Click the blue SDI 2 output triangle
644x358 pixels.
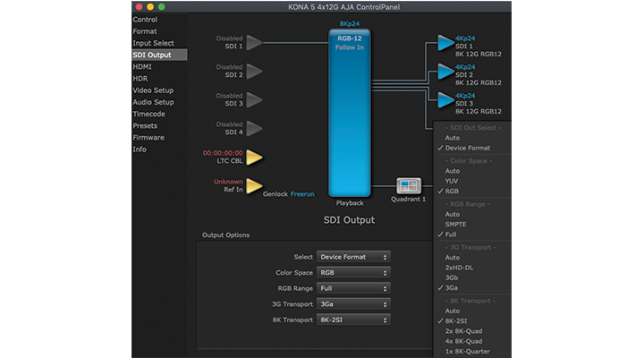(x=445, y=71)
